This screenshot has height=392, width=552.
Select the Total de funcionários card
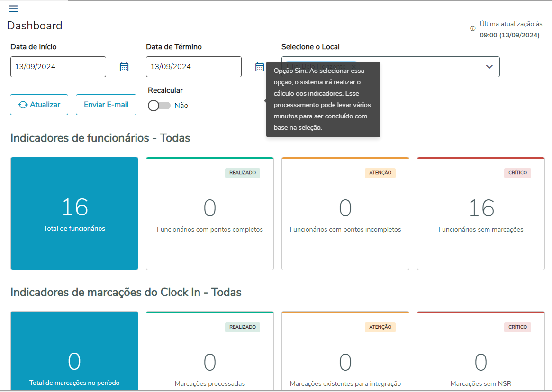click(74, 214)
